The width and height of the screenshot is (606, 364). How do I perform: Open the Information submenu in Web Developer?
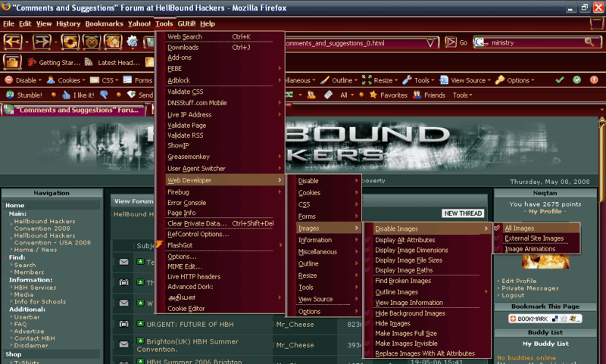coord(329,240)
